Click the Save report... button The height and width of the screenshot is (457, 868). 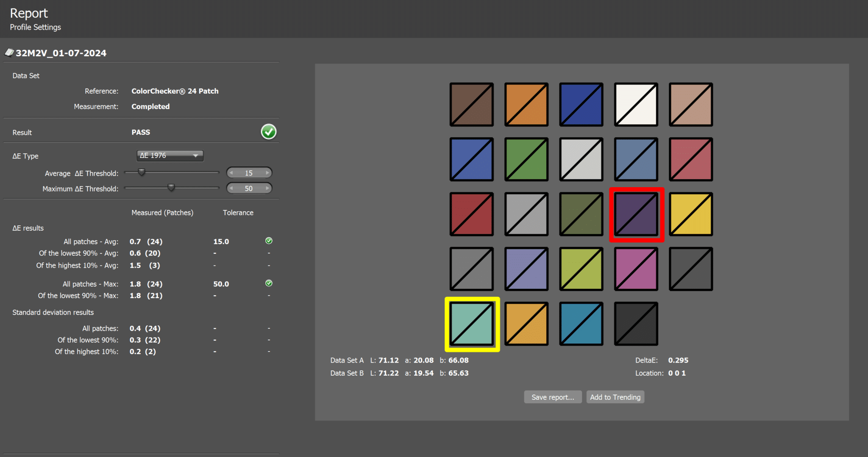click(552, 397)
